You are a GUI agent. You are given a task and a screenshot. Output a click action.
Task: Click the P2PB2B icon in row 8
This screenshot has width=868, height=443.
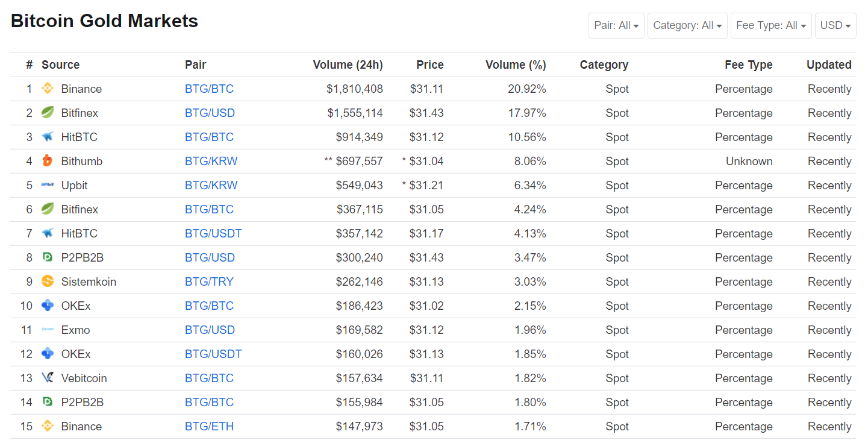click(48, 257)
